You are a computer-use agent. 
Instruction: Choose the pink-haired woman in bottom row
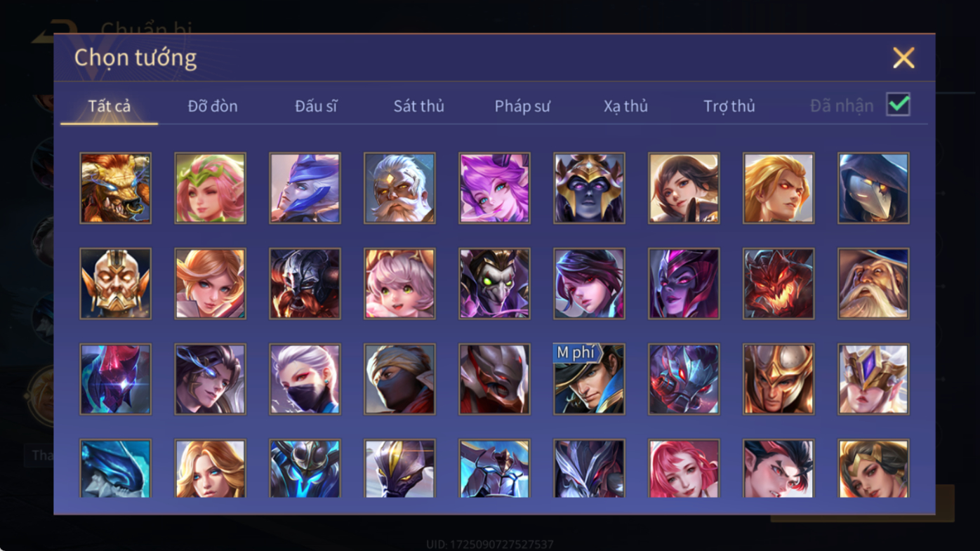684,469
